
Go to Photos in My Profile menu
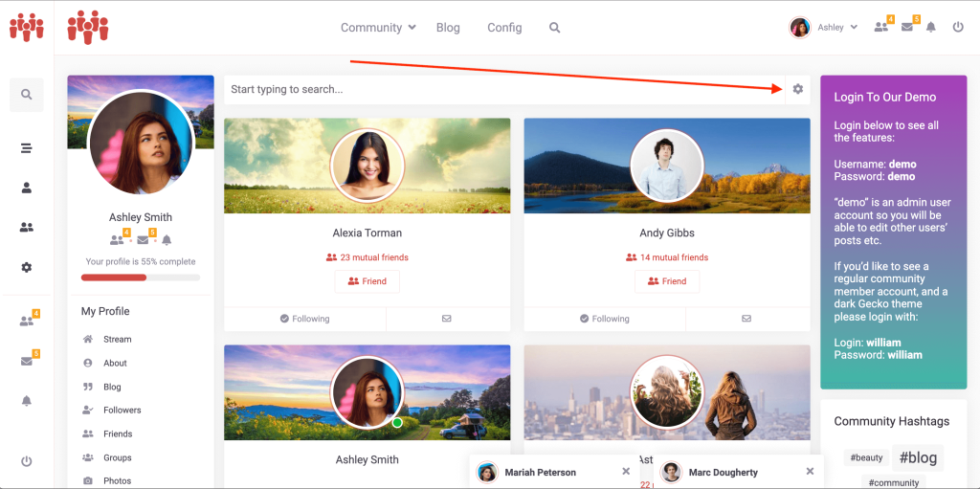(x=118, y=481)
